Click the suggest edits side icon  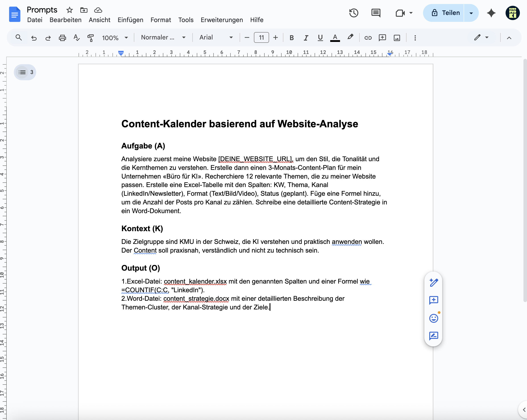tap(434, 336)
